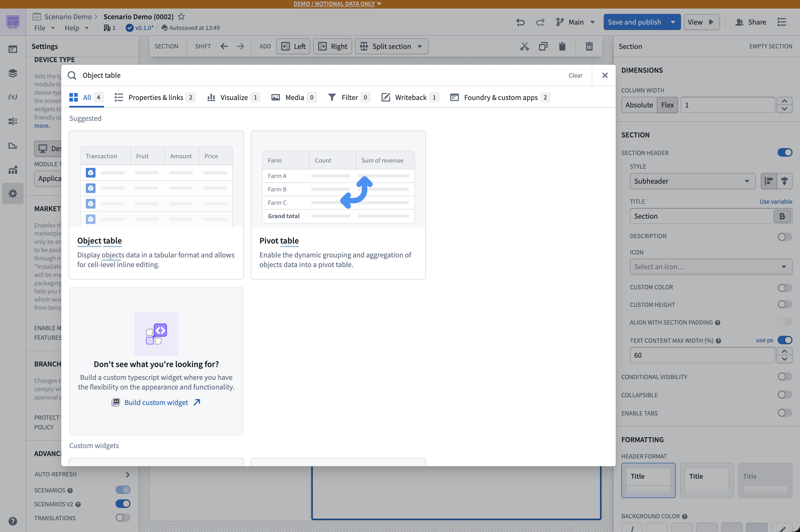Open the variables (x) sidebar icon
The image size is (800, 532).
(13, 97)
